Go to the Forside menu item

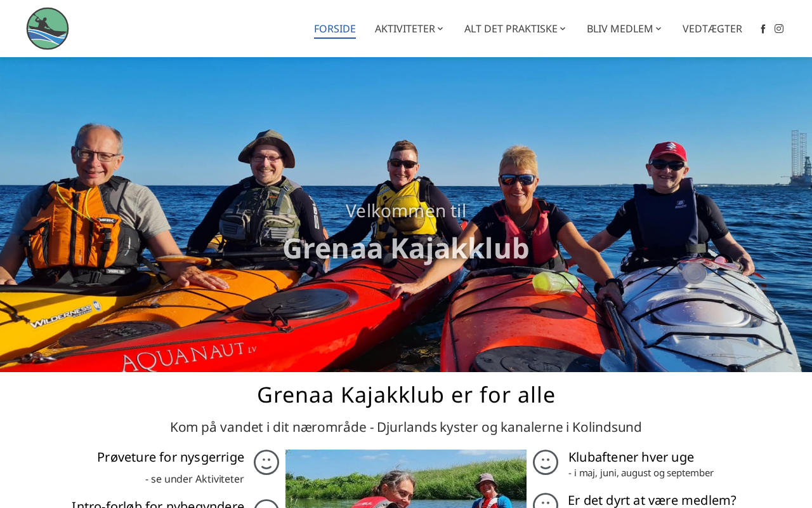(x=335, y=29)
